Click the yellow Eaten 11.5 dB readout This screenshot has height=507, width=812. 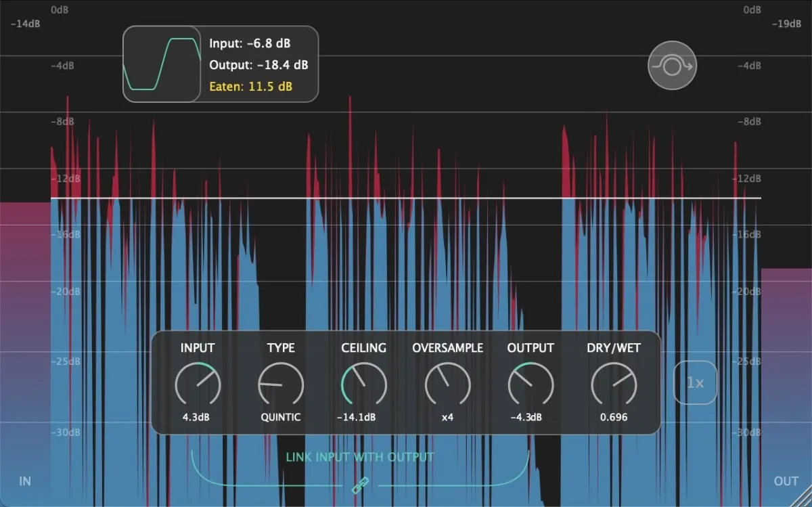(254, 87)
